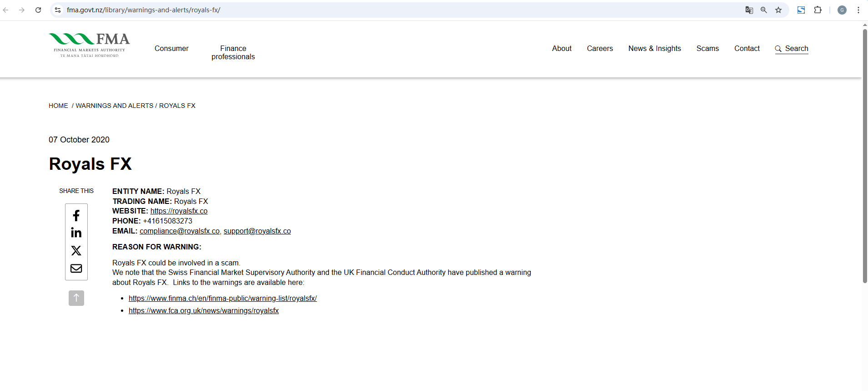Click compliance@royalsfx.co email link
This screenshot has width=868, height=391.
click(180, 231)
